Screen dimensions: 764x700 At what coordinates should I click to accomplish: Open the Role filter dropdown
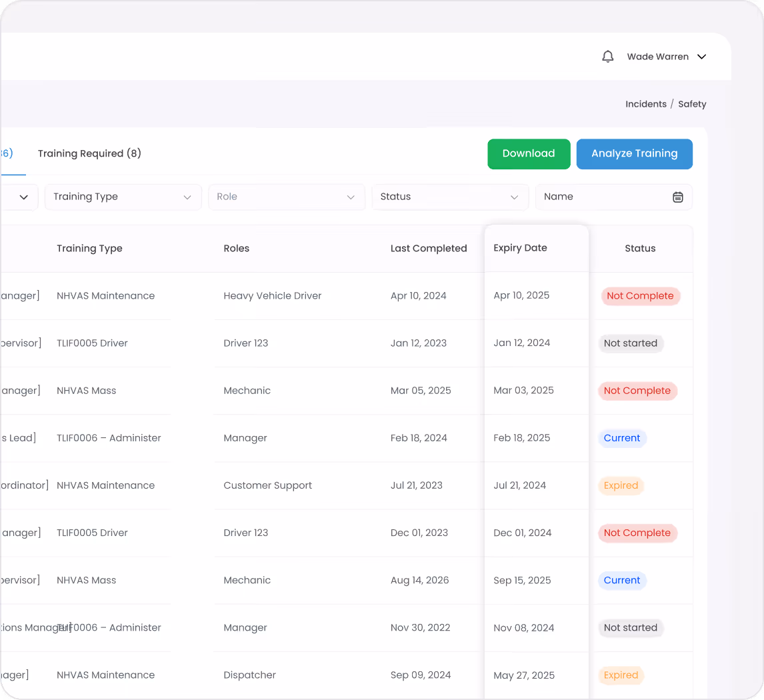(287, 197)
